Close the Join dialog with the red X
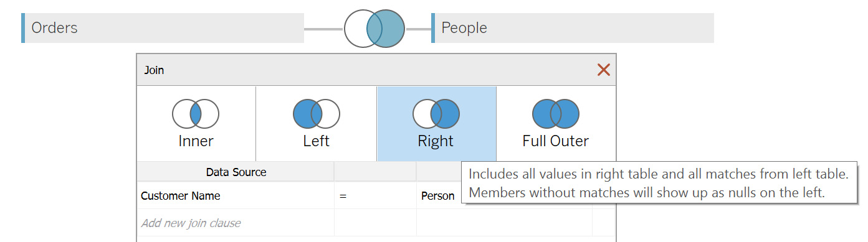868x242 pixels. [x=603, y=70]
